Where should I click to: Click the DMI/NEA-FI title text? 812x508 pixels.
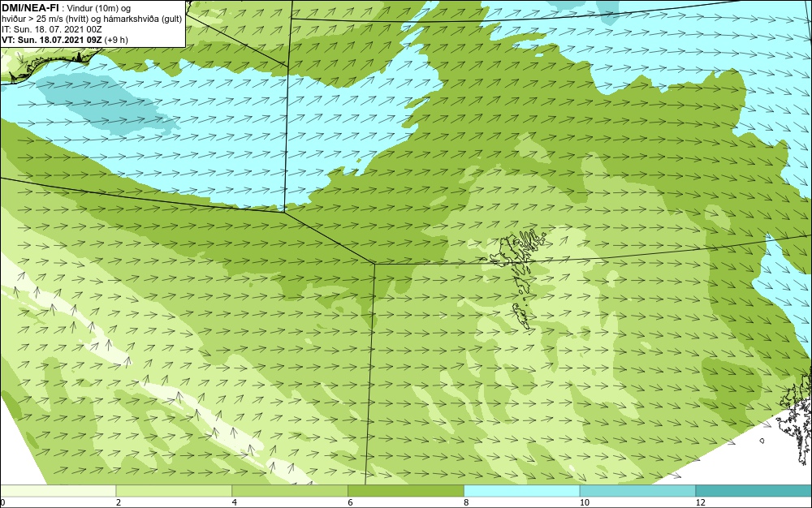[x=29, y=7]
